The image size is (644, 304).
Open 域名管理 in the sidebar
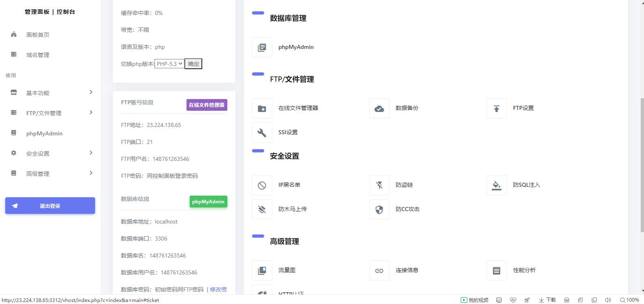pos(38,55)
